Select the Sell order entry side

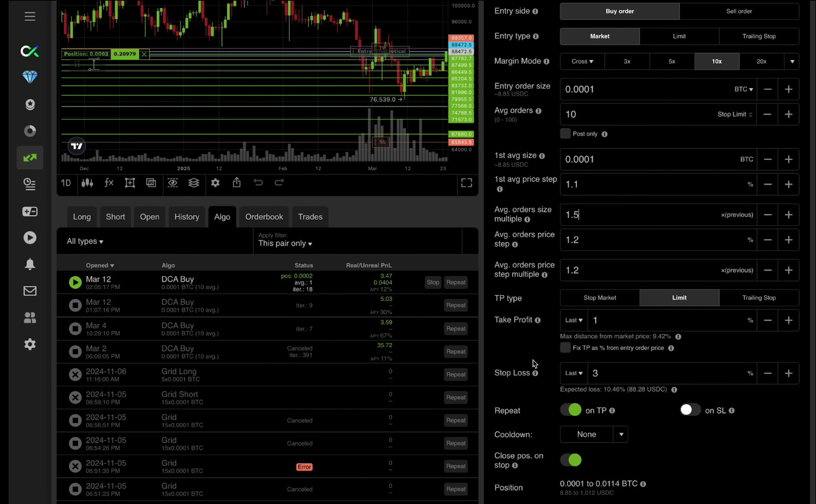click(738, 11)
